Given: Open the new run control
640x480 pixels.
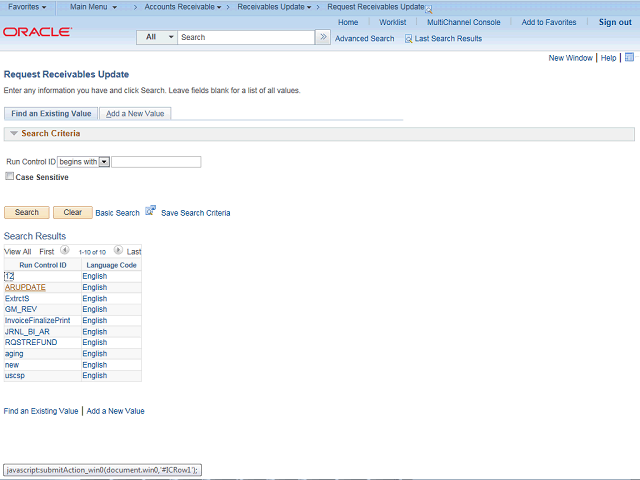Looking at the screenshot, I should pos(12,364).
